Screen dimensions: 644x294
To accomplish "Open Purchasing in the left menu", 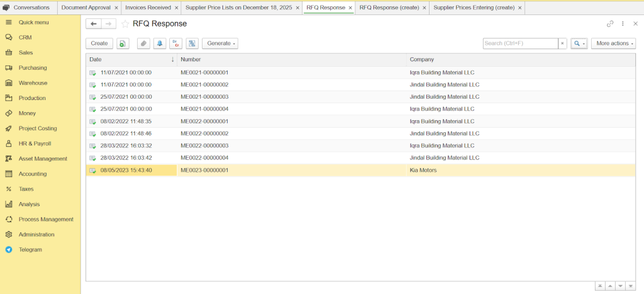I will point(33,68).
